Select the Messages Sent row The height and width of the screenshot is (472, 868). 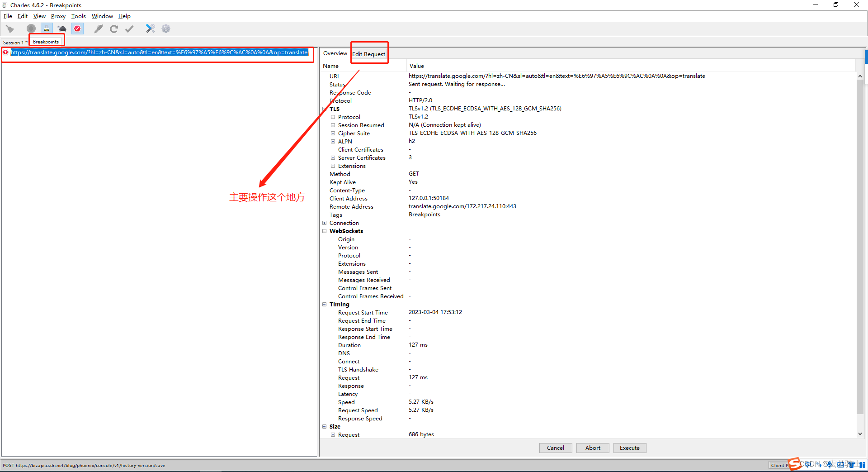588,272
